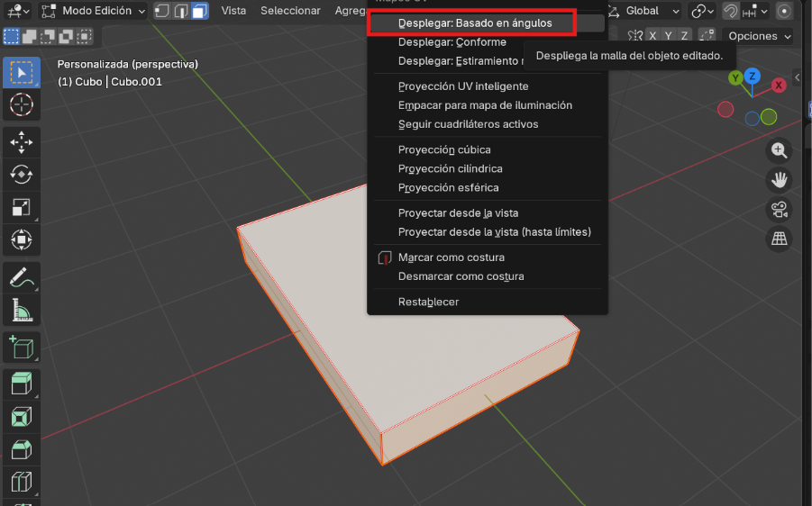Activate the Rotate tool
Viewport: 812px width, 506px height.
21,175
